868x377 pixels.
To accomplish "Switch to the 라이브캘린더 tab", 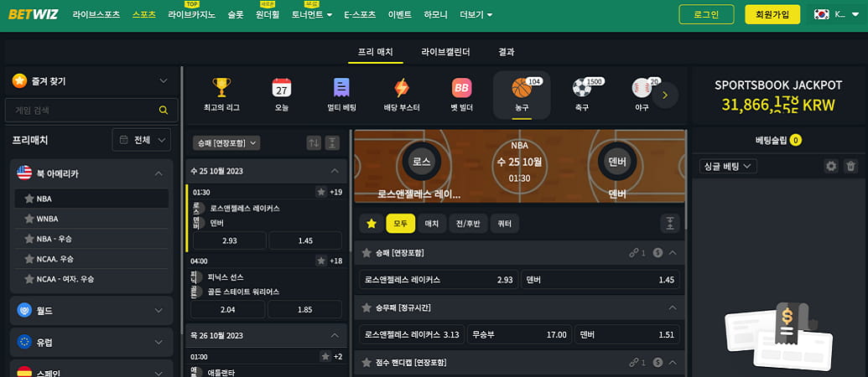I will pos(445,52).
